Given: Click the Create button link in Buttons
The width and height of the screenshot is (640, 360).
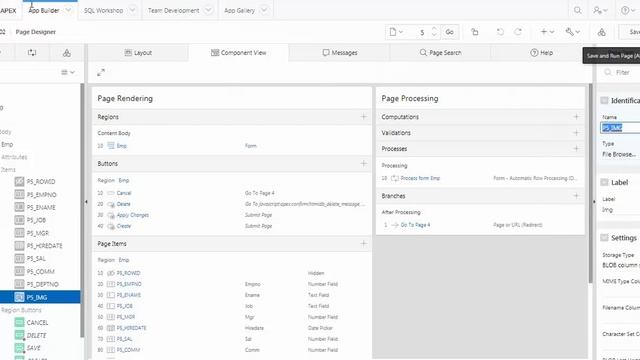Looking at the screenshot, I should (x=124, y=226).
